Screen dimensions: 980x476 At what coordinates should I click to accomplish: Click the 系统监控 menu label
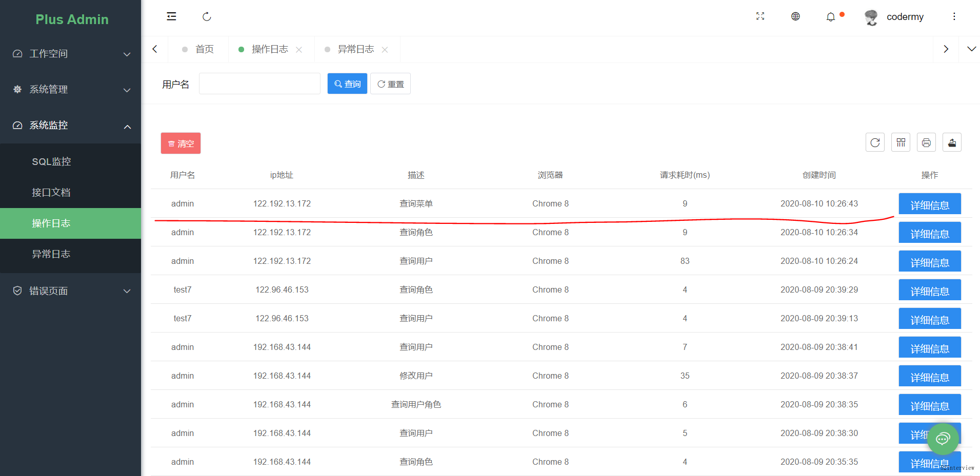[49, 125]
